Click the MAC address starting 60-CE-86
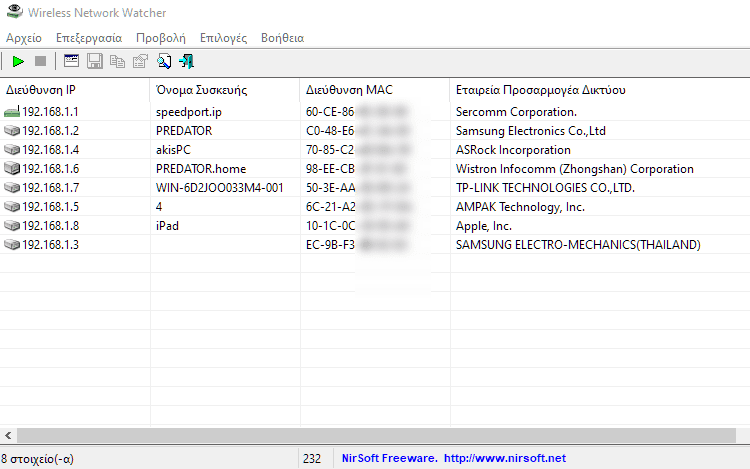 [x=356, y=111]
